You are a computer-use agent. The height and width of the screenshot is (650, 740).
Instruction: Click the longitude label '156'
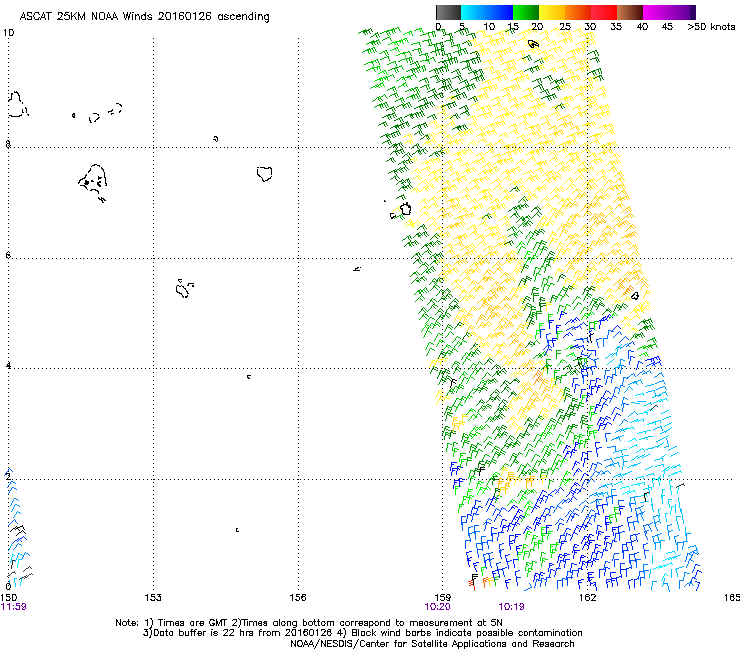click(x=298, y=598)
